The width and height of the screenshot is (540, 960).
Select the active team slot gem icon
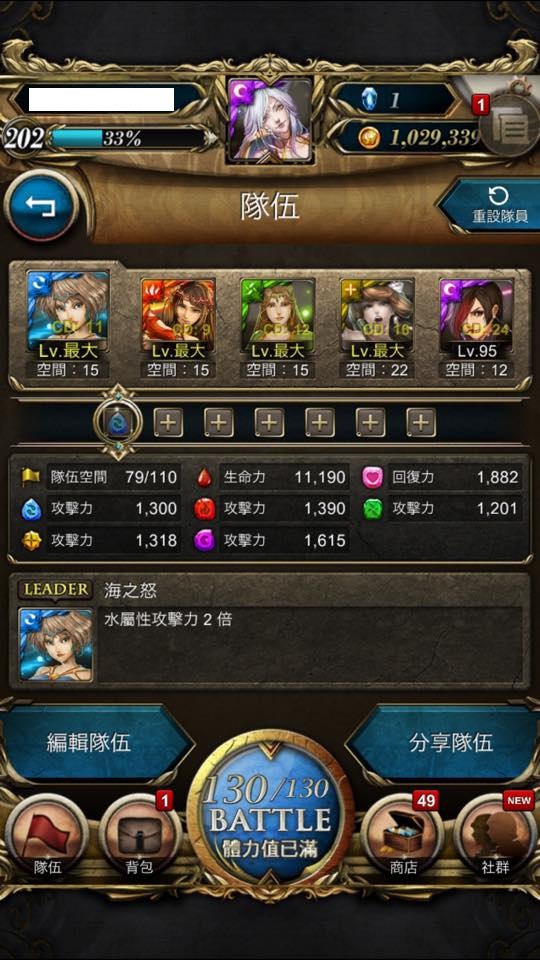point(118,422)
